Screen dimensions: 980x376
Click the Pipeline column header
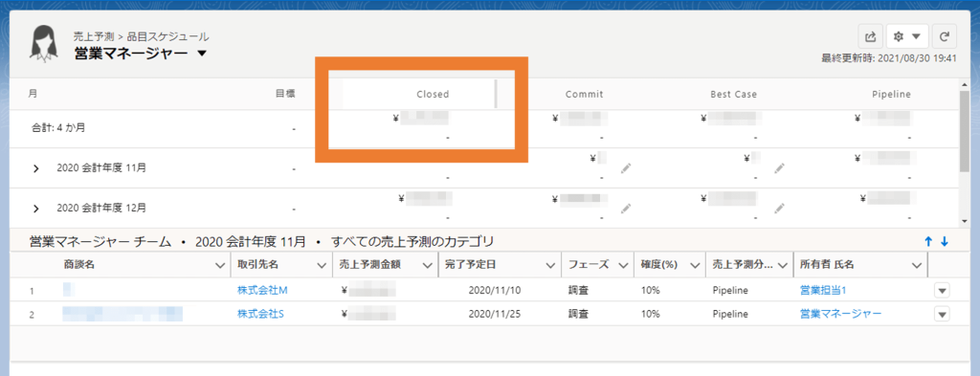pyautogui.click(x=891, y=95)
